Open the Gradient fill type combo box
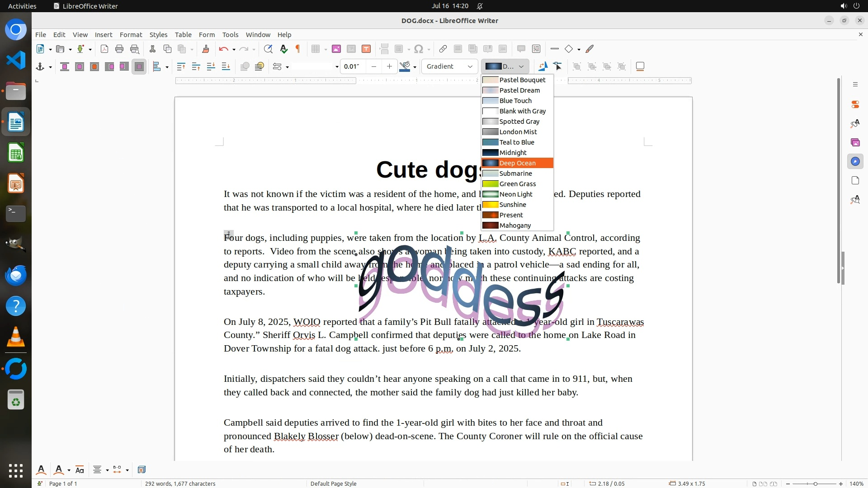This screenshot has height=488, width=868. (x=449, y=66)
